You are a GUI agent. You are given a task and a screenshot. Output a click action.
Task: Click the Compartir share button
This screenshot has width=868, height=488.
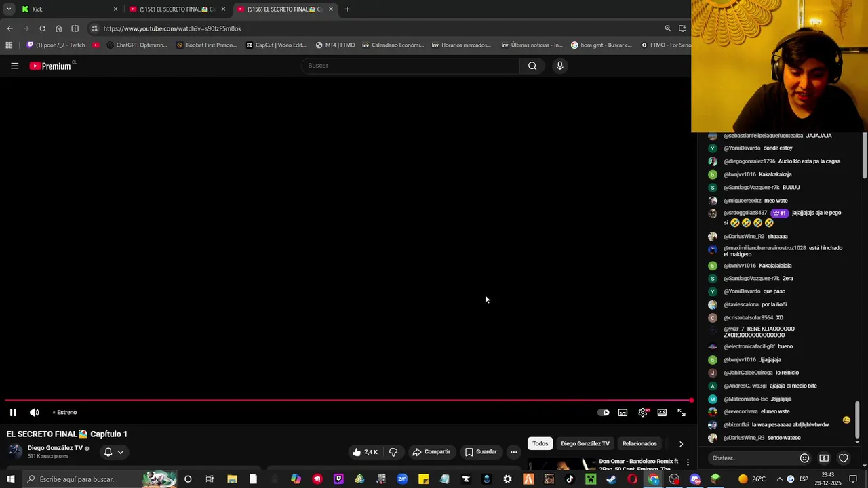click(x=431, y=452)
